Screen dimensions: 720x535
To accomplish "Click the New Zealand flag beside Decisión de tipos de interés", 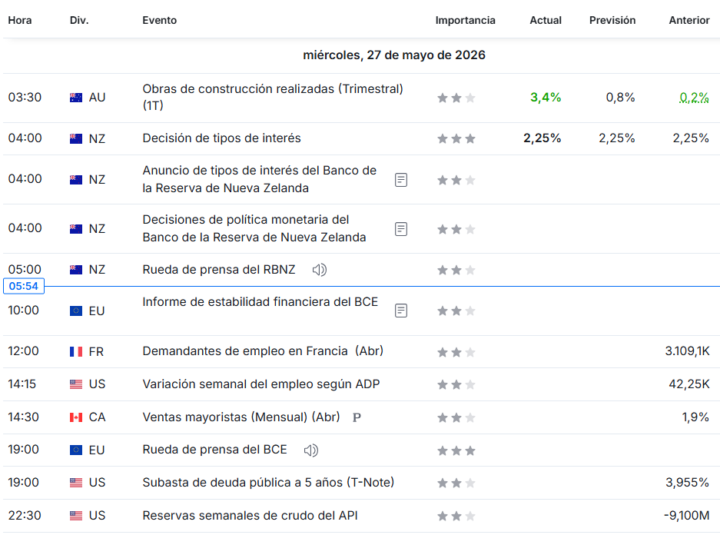I will [76, 139].
